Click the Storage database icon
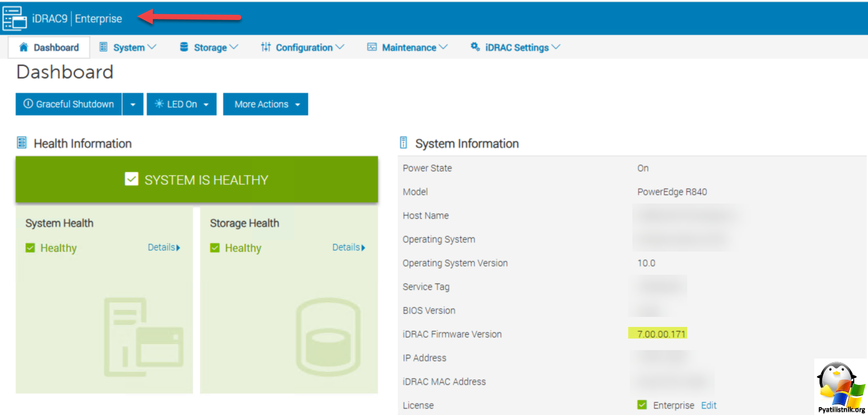 (184, 47)
